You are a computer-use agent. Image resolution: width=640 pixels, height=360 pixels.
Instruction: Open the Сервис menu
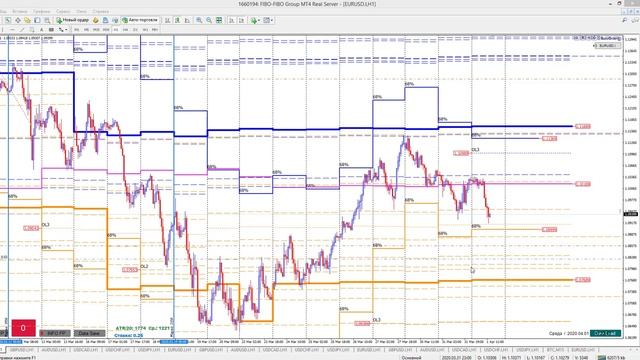(x=63, y=11)
